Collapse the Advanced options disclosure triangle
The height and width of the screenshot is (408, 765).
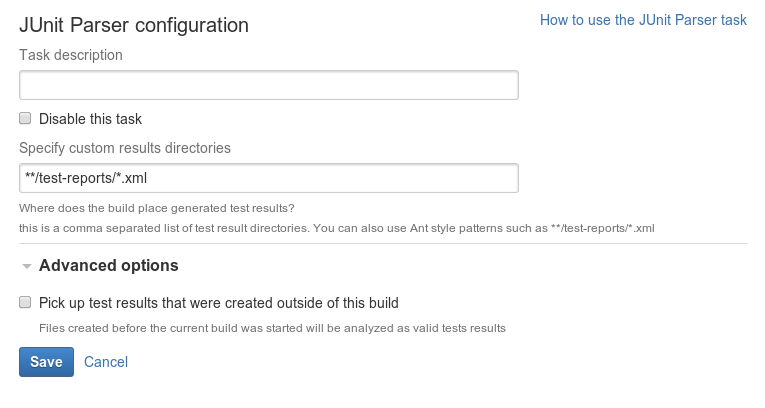(27, 266)
